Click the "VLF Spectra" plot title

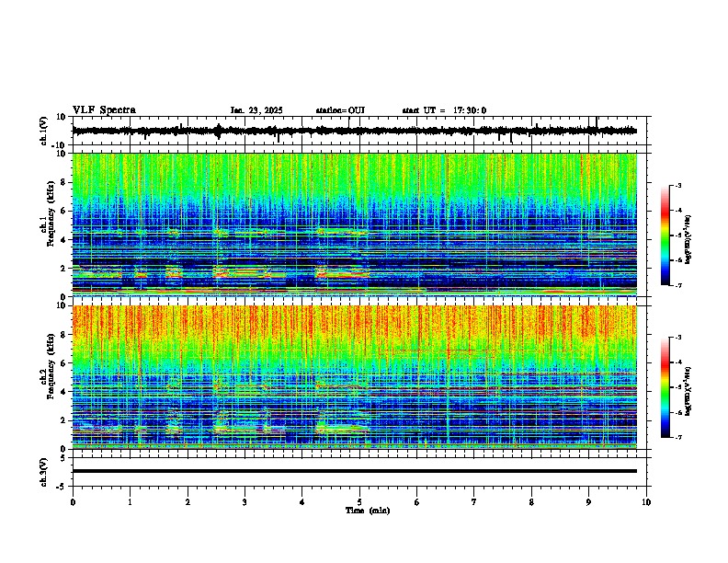point(104,110)
